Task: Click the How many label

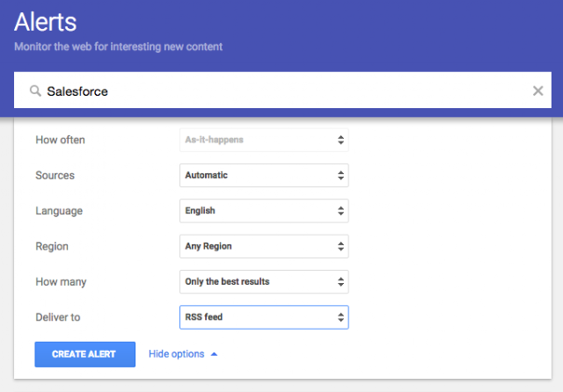Action: pyautogui.click(x=60, y=281)
